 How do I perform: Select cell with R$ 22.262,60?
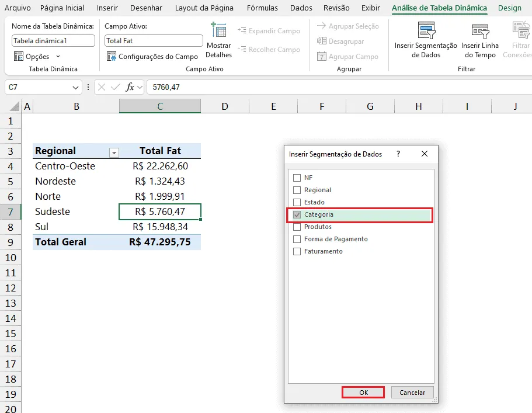pos(160,166)
